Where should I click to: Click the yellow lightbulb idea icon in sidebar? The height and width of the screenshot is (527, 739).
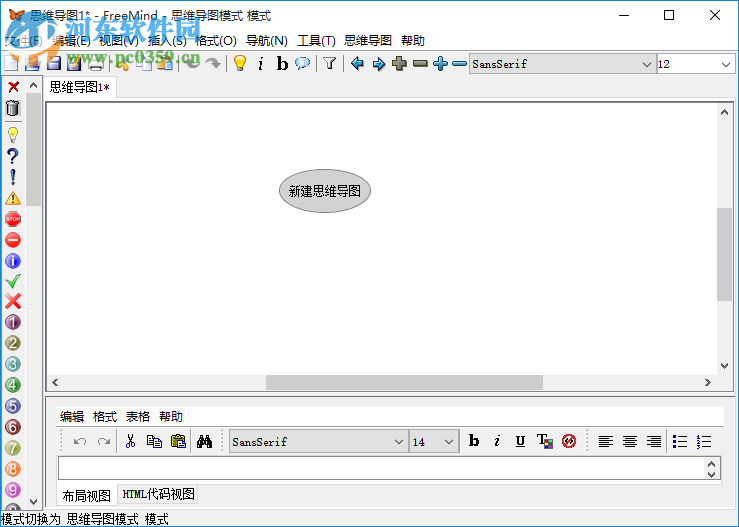[x=13, y=135]
